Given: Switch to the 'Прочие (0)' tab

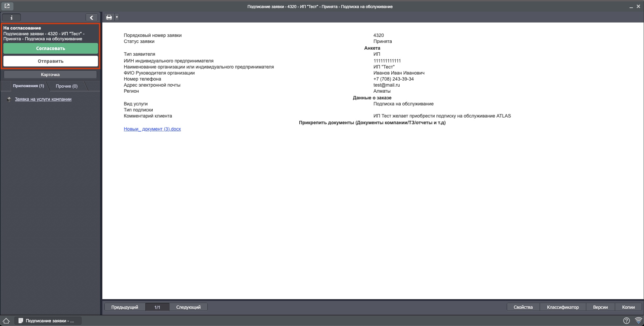Looking at the screenshot, I should [x=67, y=86].
